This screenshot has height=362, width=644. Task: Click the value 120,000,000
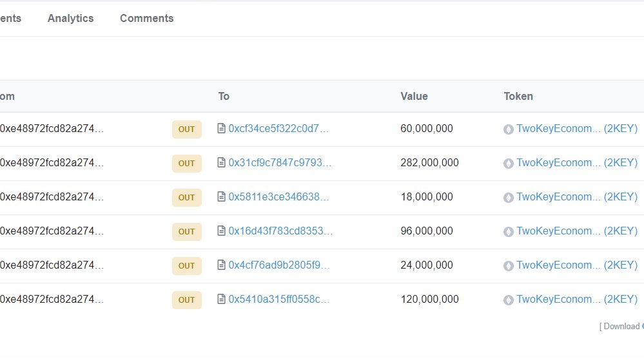[x=429, y=299]
